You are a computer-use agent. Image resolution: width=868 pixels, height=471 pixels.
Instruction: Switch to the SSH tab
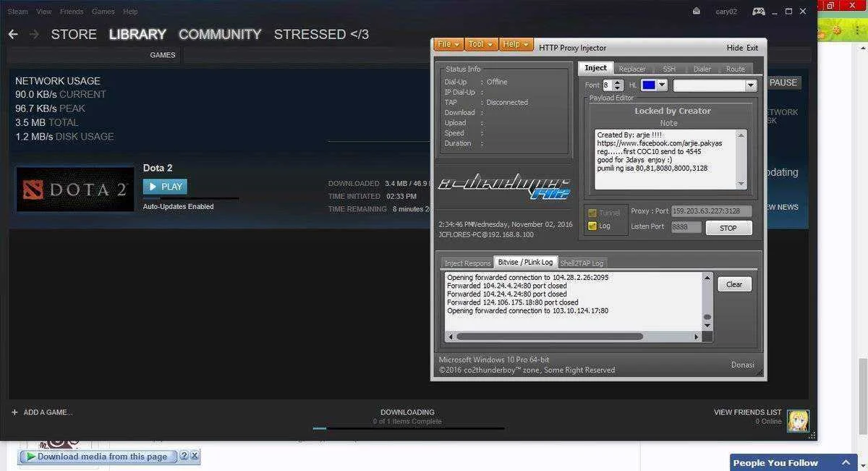[669, 69]
